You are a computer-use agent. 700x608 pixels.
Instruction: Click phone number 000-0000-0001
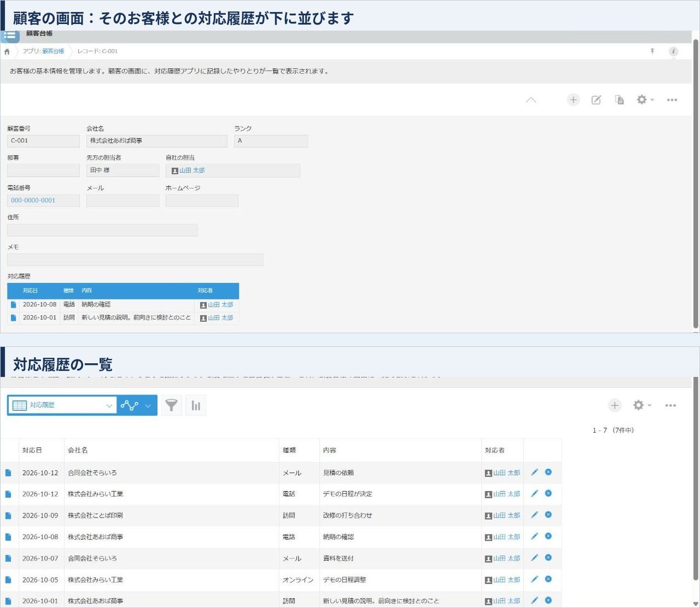(x=33, y=201)
